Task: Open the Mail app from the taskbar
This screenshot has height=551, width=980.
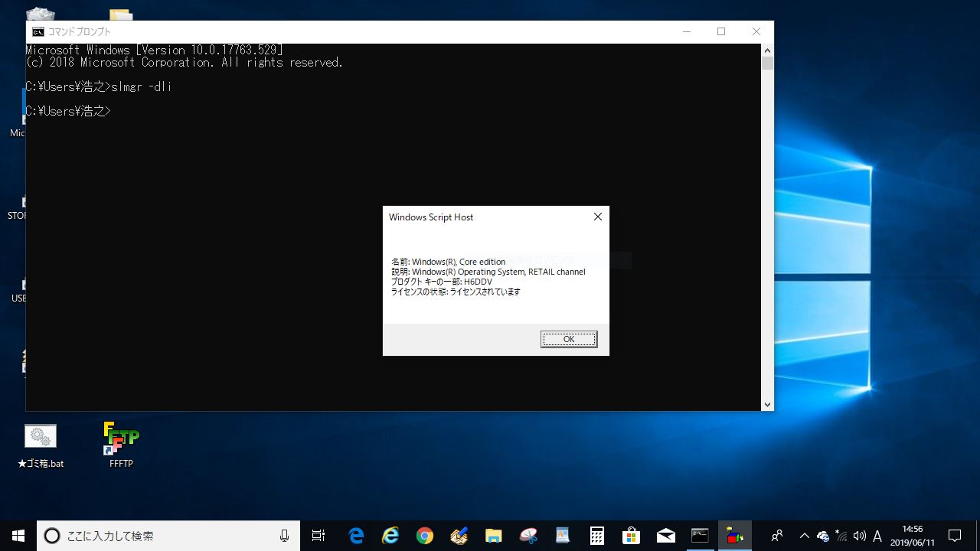Action: tap(666, 536)
